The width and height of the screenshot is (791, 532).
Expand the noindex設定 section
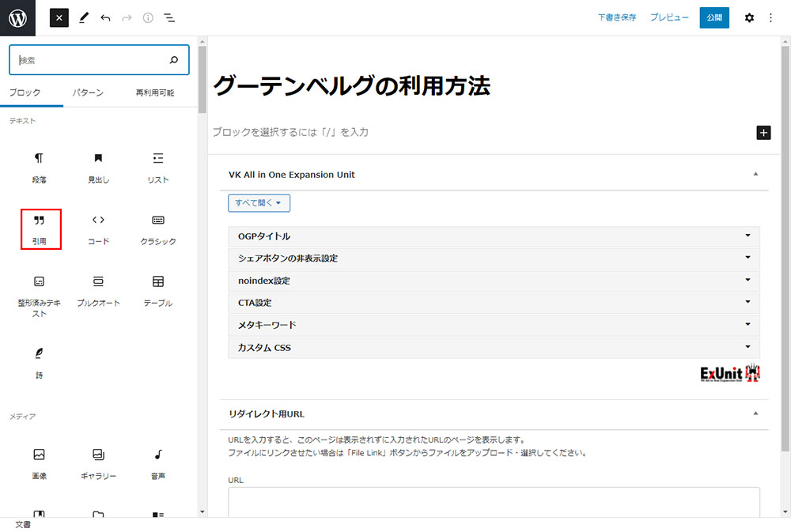click(494, 281)
